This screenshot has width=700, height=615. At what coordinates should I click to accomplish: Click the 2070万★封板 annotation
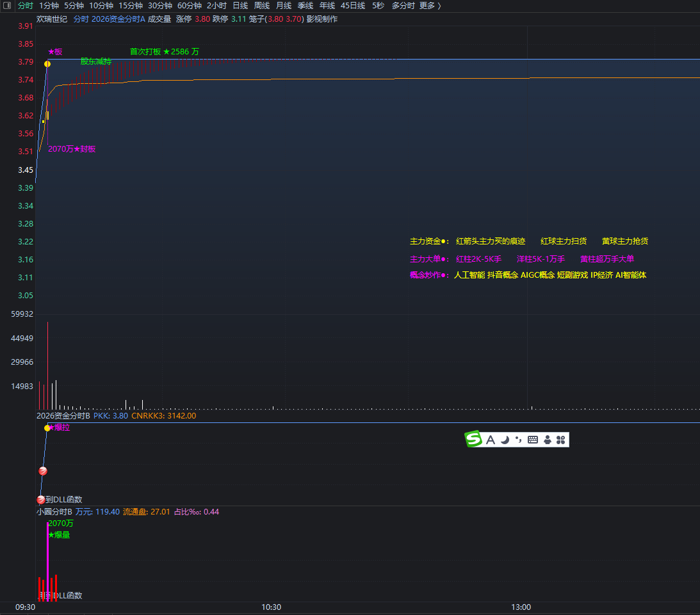point(72,149)
